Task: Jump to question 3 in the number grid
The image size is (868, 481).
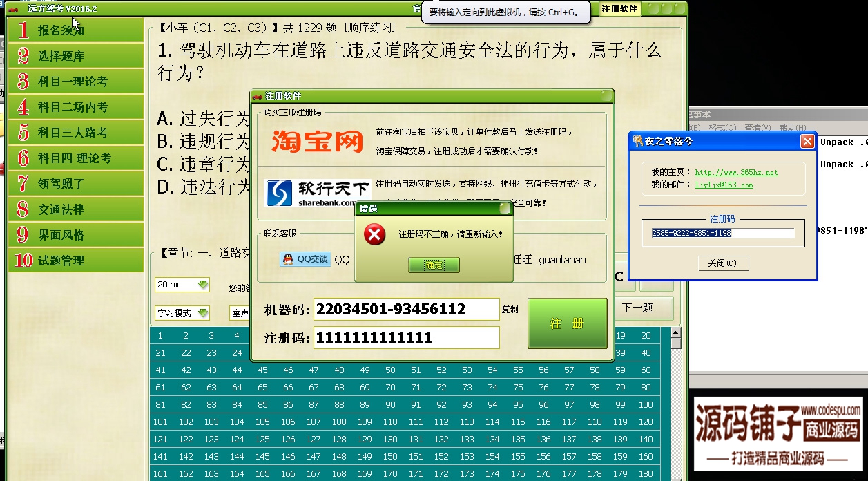Action: tap(211, 336)
